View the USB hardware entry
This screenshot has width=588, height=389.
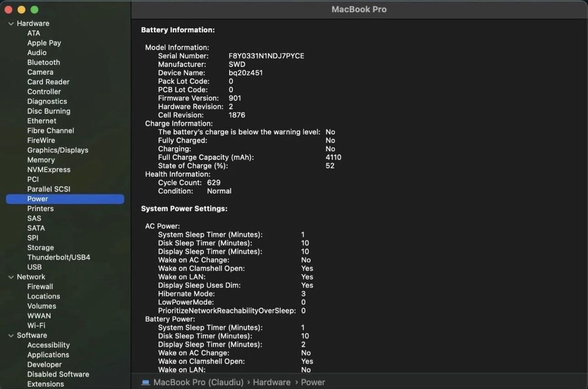[34, 267]
